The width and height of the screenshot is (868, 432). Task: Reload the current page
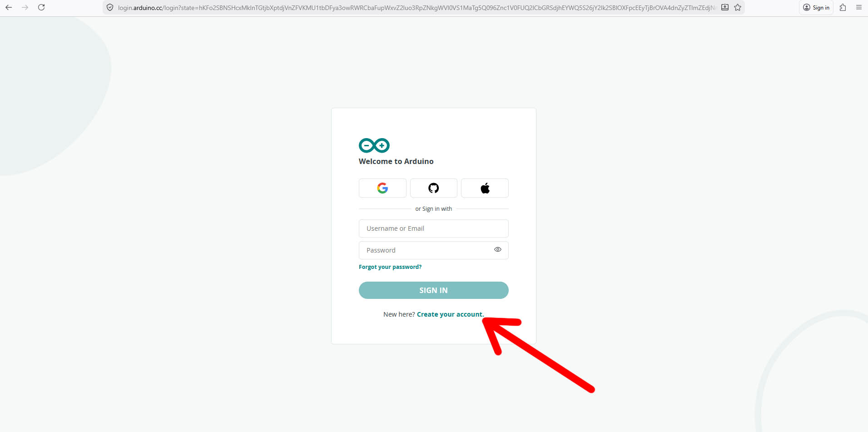click(41, 8)
